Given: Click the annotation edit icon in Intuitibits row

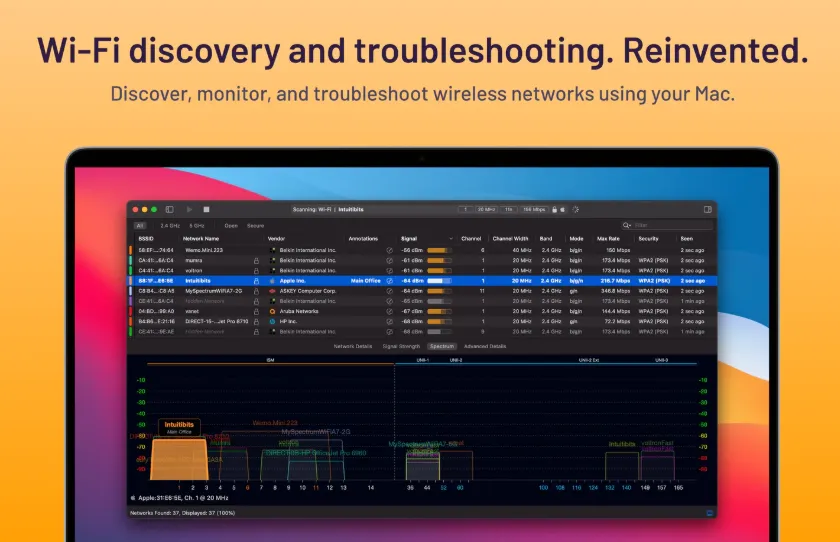Looking at the screenshot, I should [x=389, y=281].
